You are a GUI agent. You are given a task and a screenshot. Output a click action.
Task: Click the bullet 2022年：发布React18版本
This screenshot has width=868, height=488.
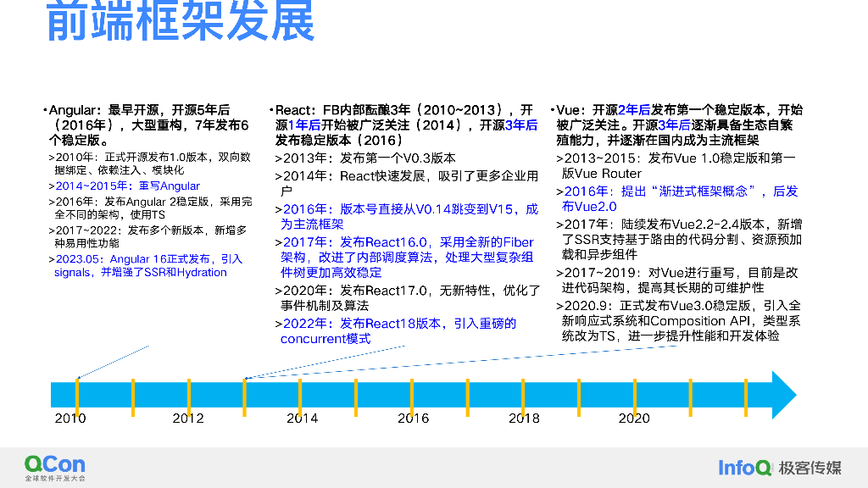(x=396, y=331)
